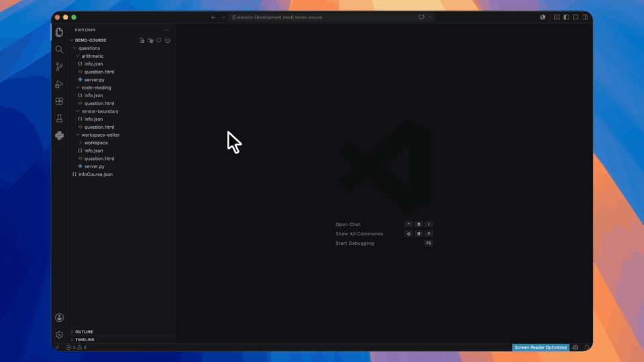644x362 pixels.
Task: Collapse all folders in Explorer
Action: click(x=168, y=40)
